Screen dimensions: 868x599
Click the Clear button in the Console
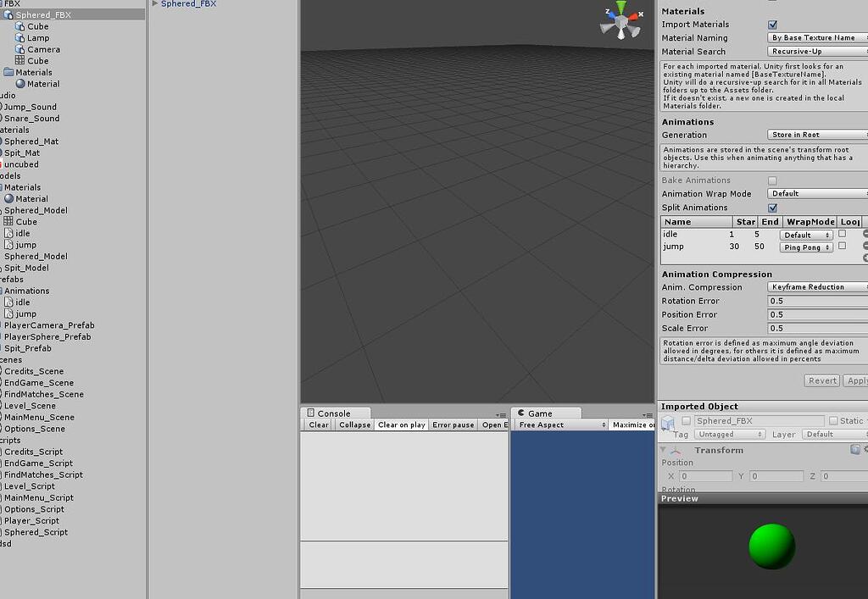[x=317, y=424]
